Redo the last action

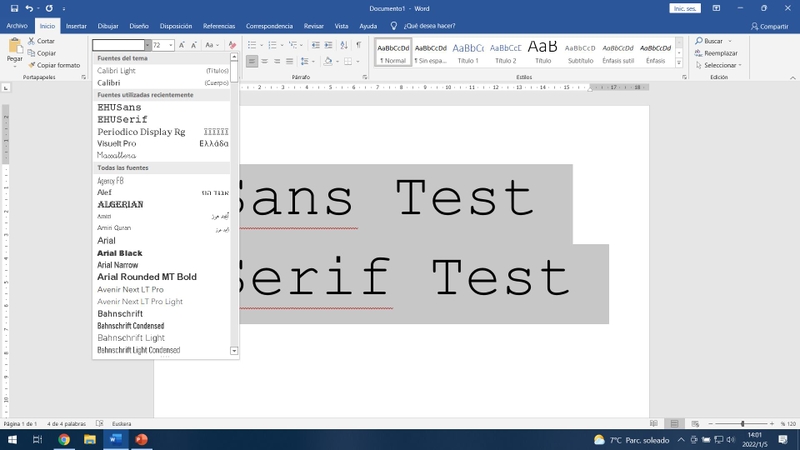coord(49,8)
